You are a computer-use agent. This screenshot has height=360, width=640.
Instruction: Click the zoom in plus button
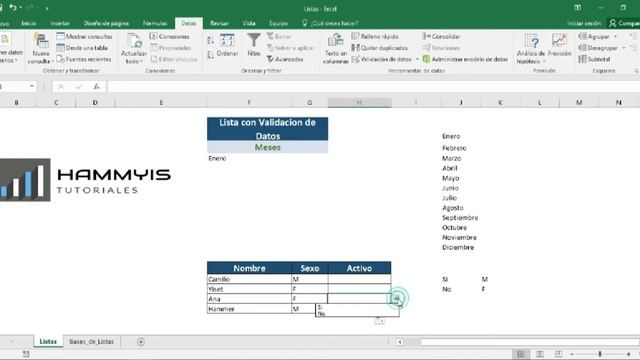[629, 354]
